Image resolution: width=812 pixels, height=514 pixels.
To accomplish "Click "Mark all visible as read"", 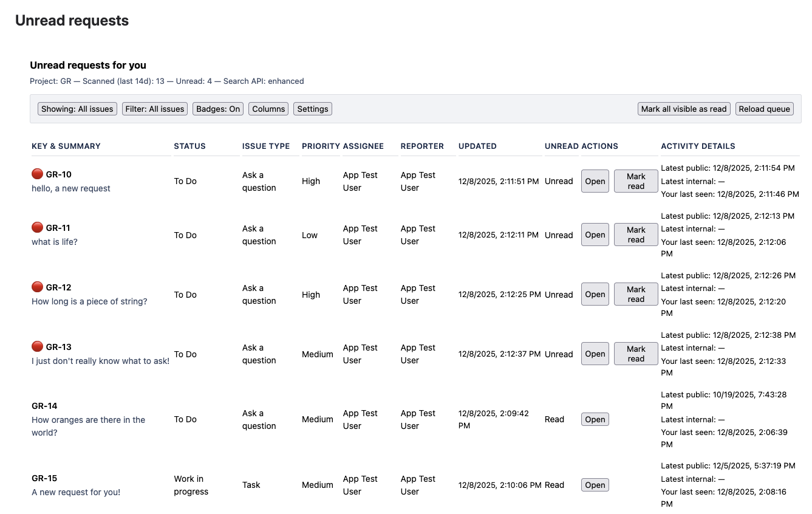I will [x=684, y=109].
